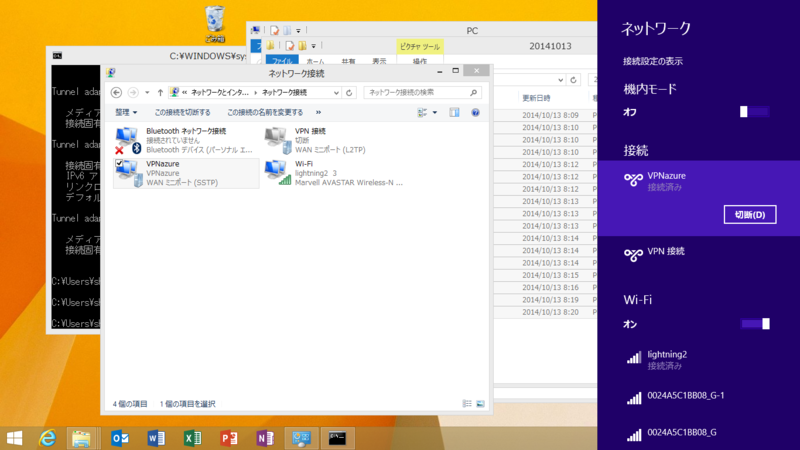Select VPN 接続 in the network panel
Image resolution: width=800 pixels, height=450 pixels.
pos(698,254)
